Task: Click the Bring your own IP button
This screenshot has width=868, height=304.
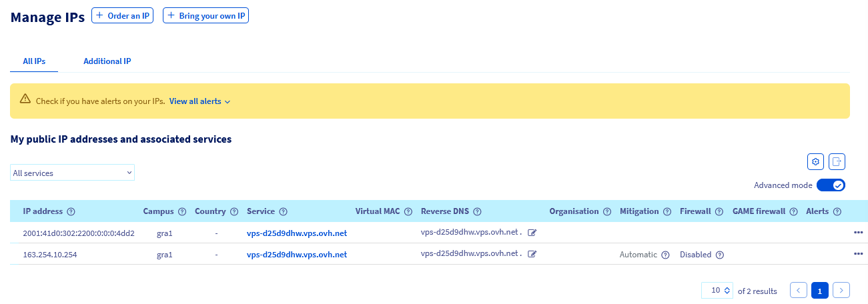Action: [205, 16]
